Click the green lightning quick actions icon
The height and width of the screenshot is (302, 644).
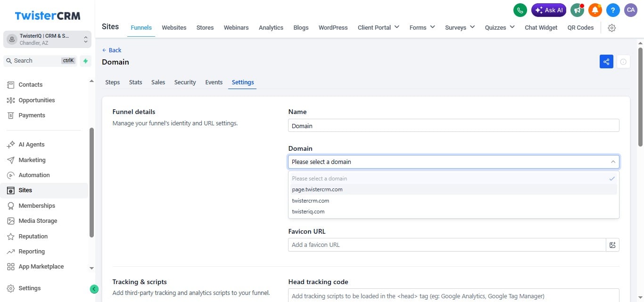pyautogui.click(x=85, y=61)
